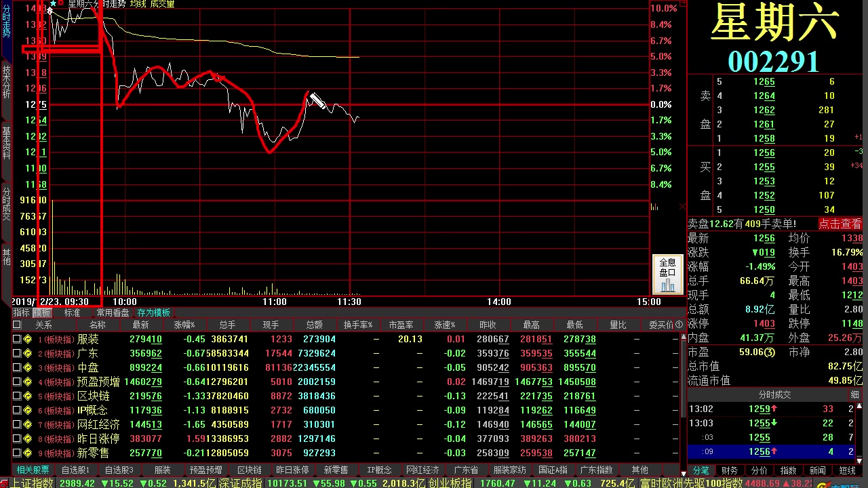This screenshot has width=868, height=488.
Task: Switch to the 广东指数 bottom tab
Action: pos(596,470)
